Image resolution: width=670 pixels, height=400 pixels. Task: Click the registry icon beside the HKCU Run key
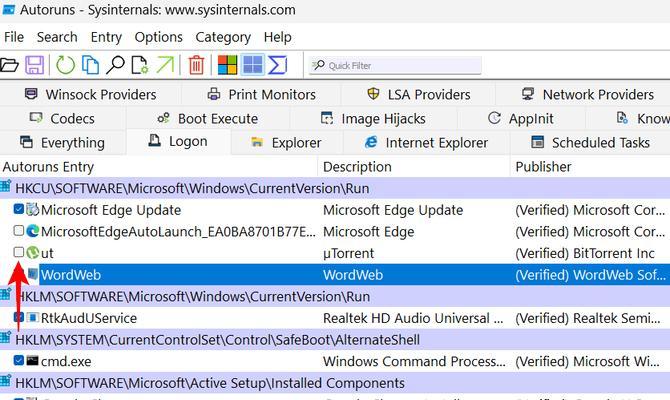click(6, 187)
